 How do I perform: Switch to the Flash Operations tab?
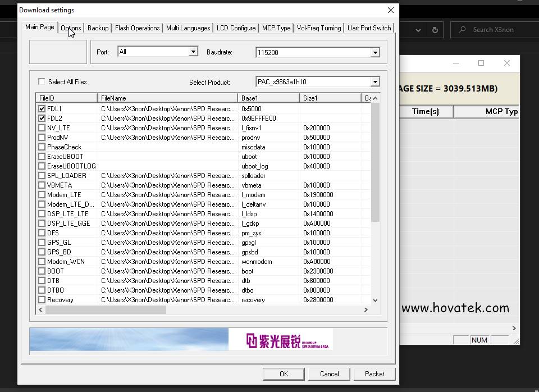(138, 27)
